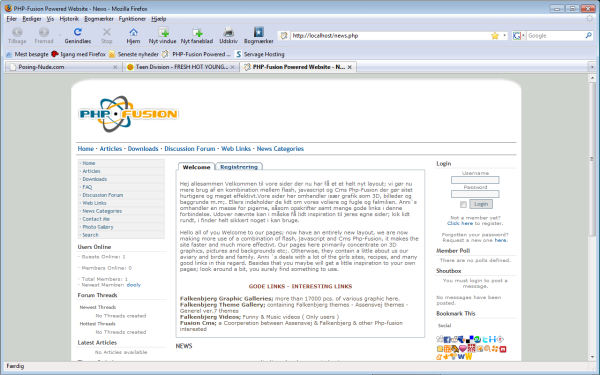The width and height of the screenshot is (600, 375).
Task: Go to Hjem home icon in toolbar
Action: [x=133, y=32]
